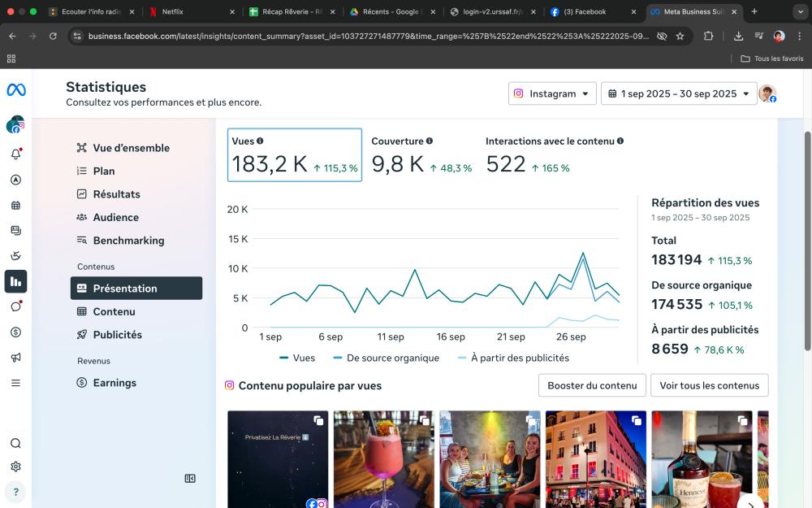
Task: Click the Meta logo icon
Action: 15,90
